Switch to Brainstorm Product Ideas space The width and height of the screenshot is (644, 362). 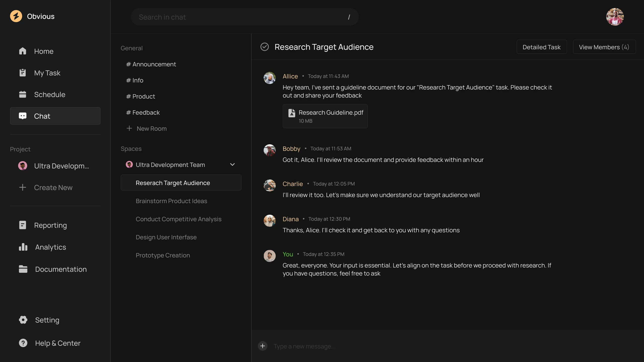click(x=171, y=201)
